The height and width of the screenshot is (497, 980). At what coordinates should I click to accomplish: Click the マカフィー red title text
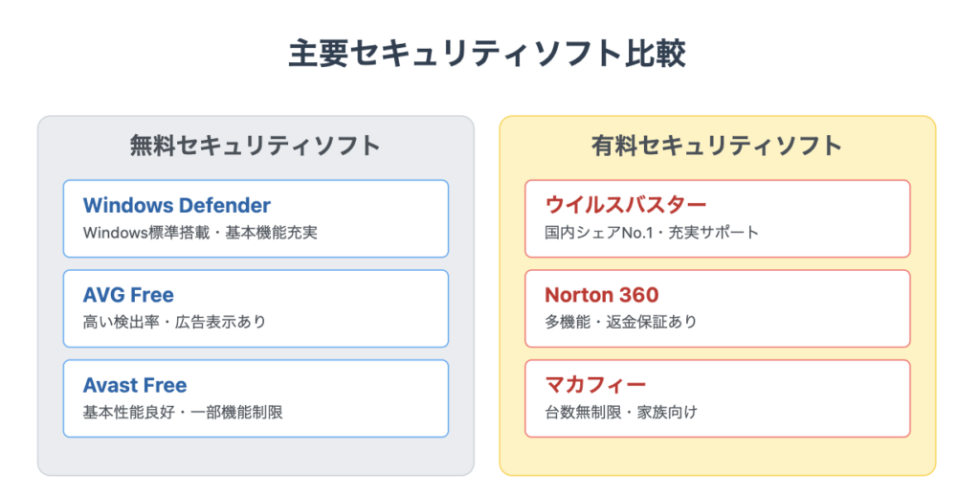595,384
